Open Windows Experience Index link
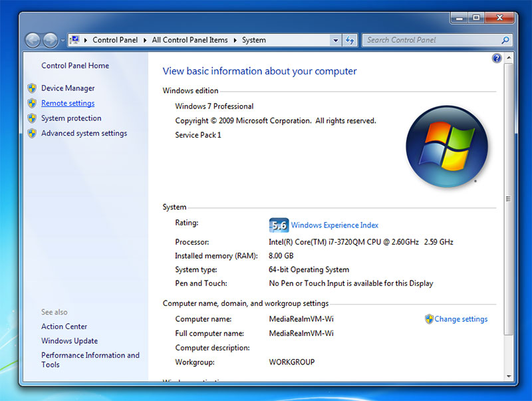532x401 pixels. click(x=334, y=225)
